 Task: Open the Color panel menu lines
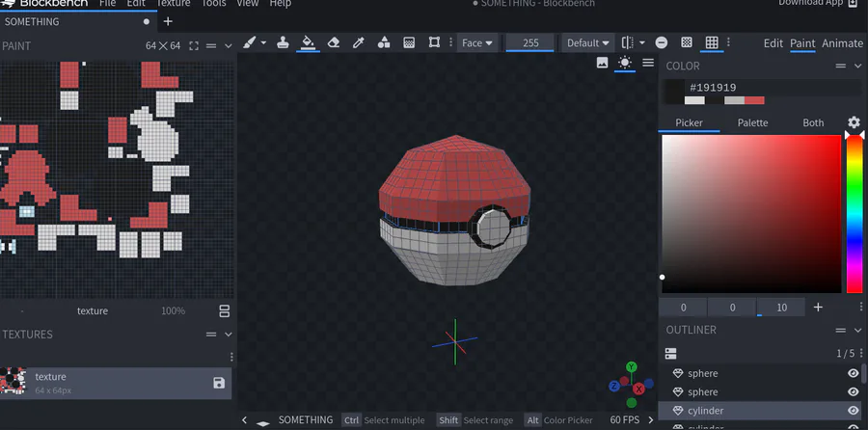(841, 66)
